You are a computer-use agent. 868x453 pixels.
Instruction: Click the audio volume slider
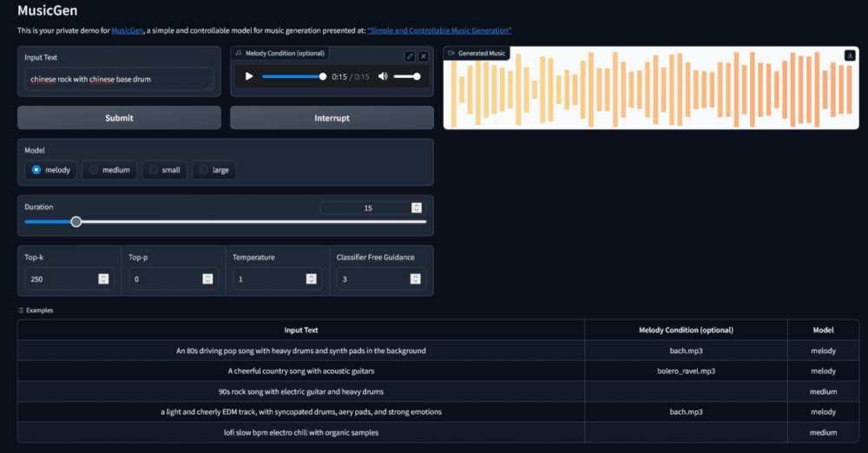point(407,76)
